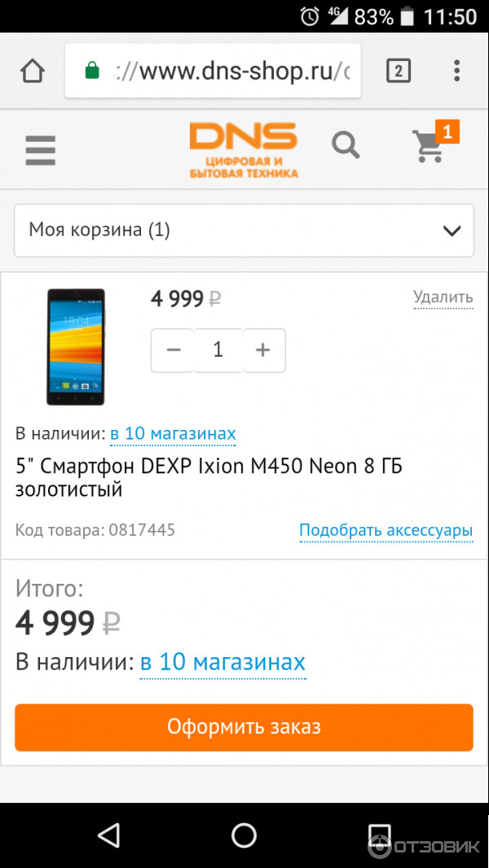Tap the DEXP smartphone thumbnail
This screenshot has height=868, width=489.
[75, 346]
